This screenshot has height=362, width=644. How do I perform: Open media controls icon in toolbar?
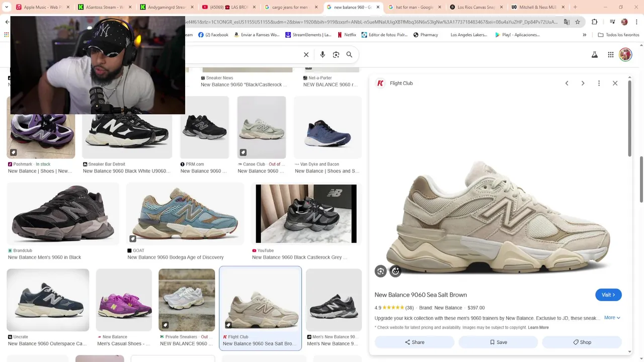(x=612, y=22)
